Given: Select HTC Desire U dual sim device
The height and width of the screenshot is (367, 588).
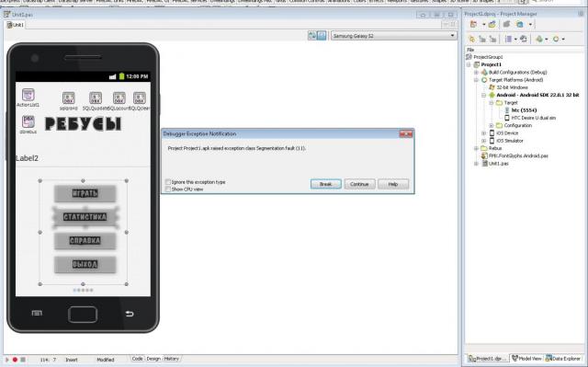Looking at the screenshot, I should click(533, 118).
